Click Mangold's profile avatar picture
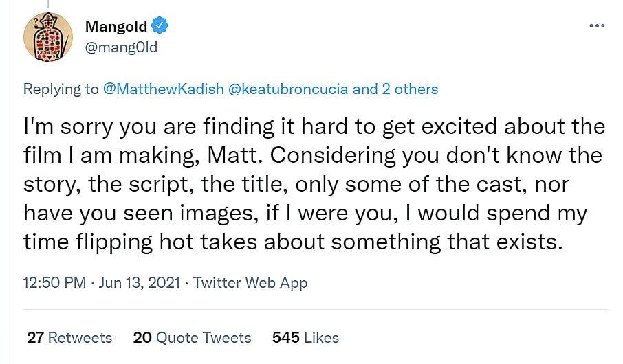The width and height of the screenshot is (623, 364). [48, 36]
